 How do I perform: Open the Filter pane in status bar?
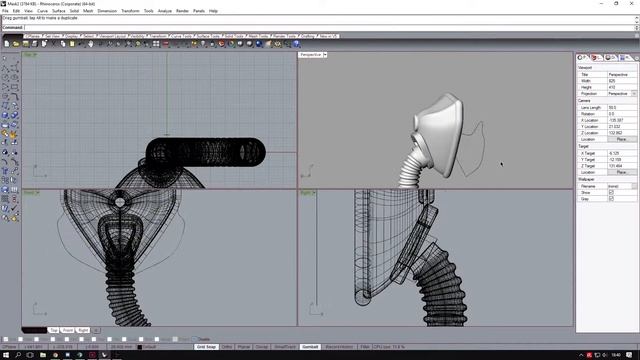pyautogui.click(x=364, y=347)
